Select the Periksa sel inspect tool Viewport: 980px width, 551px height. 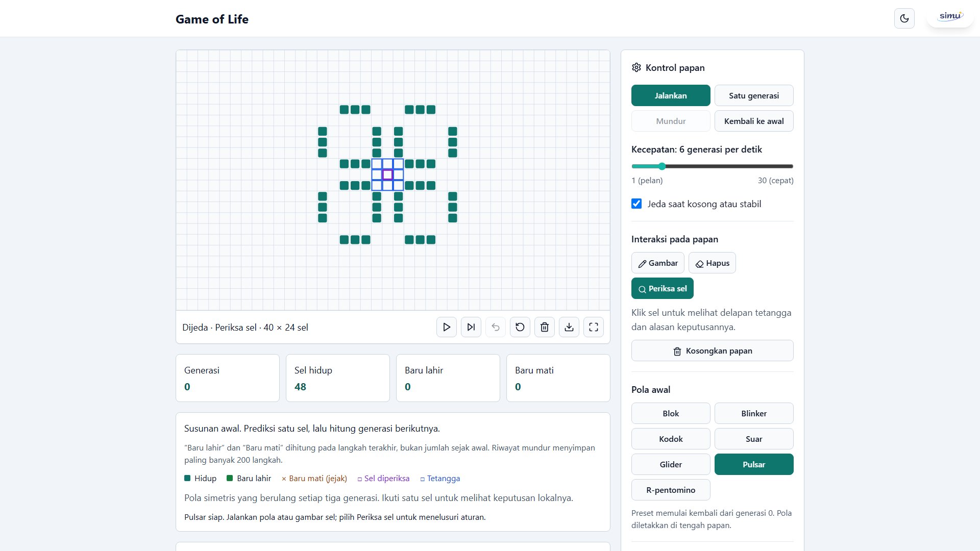663,288
